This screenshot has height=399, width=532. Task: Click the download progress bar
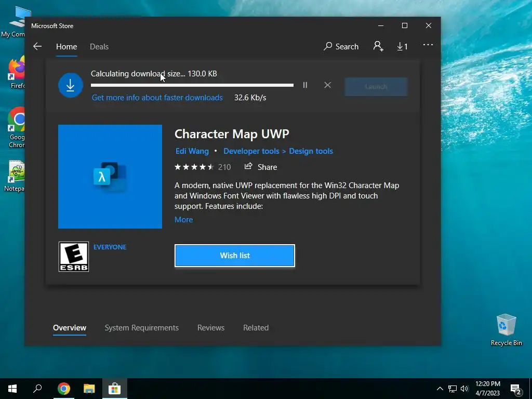point(192,86)
